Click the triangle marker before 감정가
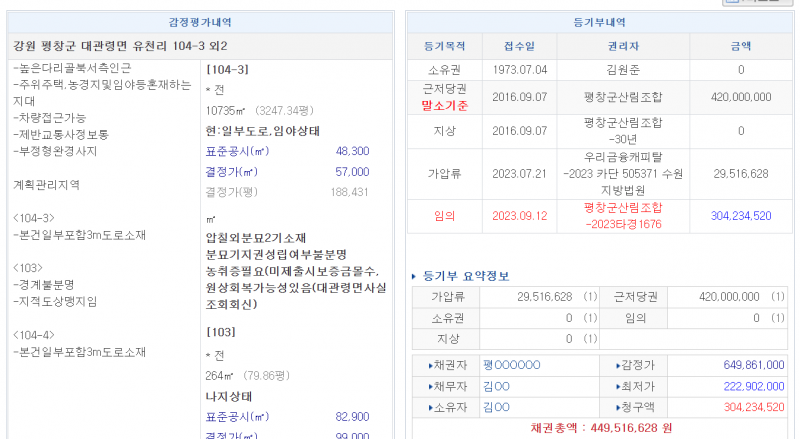Viewport: 800px width, 439px height. pos(612,366)
